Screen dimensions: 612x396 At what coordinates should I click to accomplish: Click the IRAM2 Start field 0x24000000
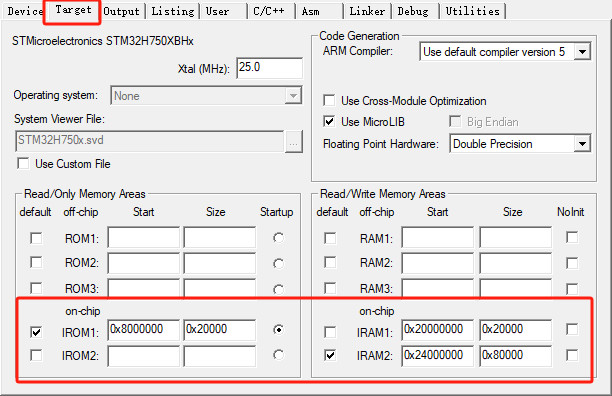pos(438,356)
